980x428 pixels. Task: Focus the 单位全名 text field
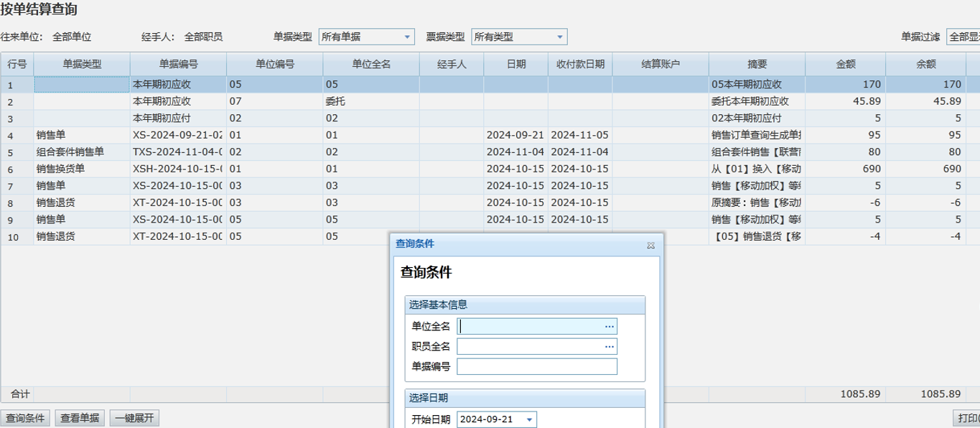530,327
